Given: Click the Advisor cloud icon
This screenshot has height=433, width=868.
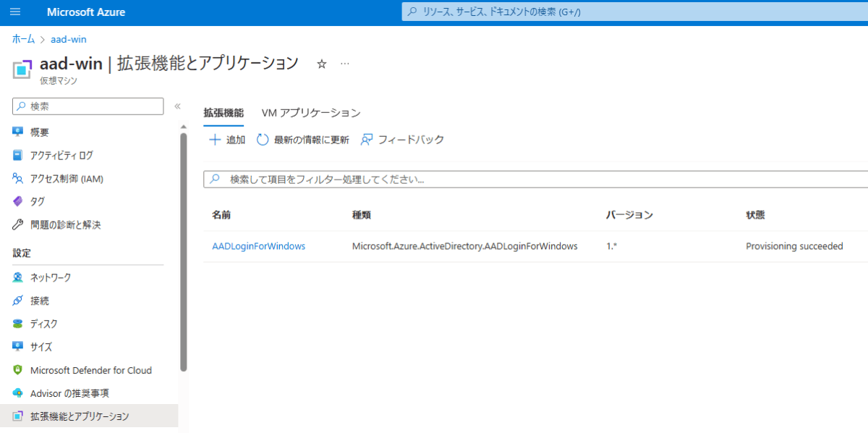Looking at the screenshot, I should click(18, 393).
